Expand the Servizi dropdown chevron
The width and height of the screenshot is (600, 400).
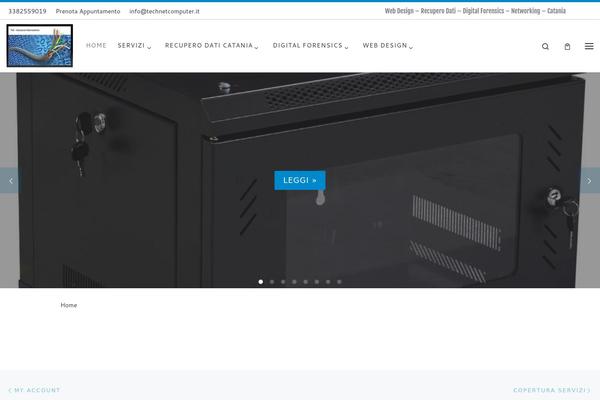point(149,47)
